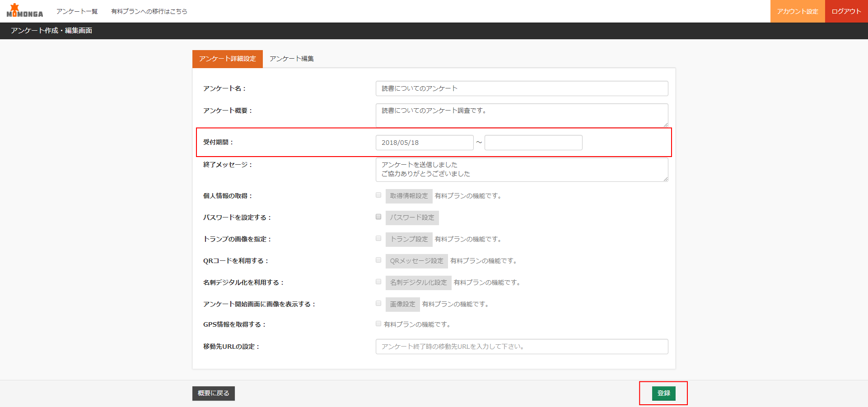The image size is (868, 407).
Task: Click the アンケート名： label
Action: (225, 88)
